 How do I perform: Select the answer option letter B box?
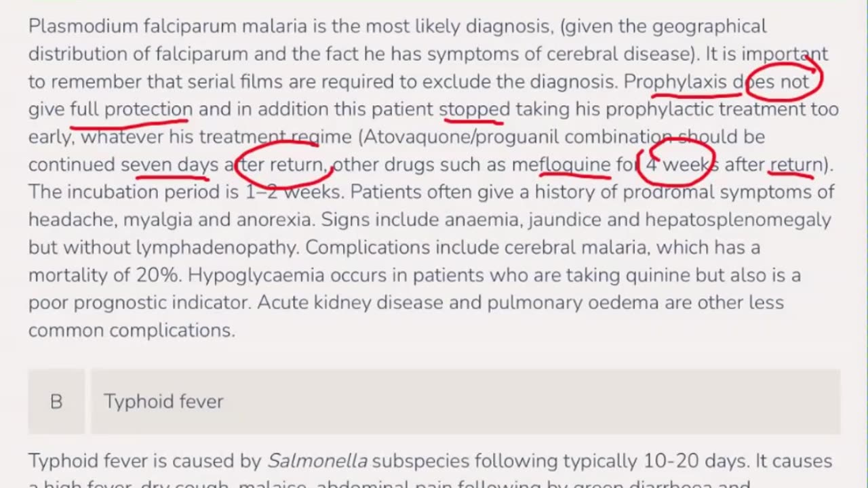point(56,401)
